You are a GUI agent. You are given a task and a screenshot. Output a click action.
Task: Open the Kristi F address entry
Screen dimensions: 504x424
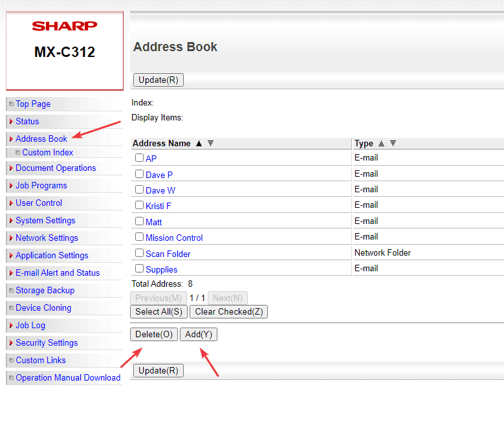click(x=158, y=206)
